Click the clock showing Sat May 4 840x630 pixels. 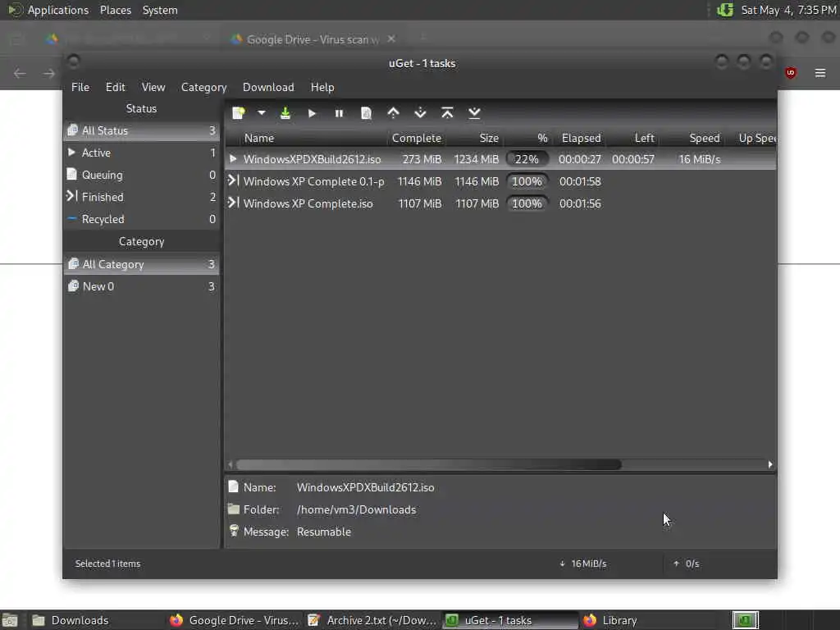point(788,10)
